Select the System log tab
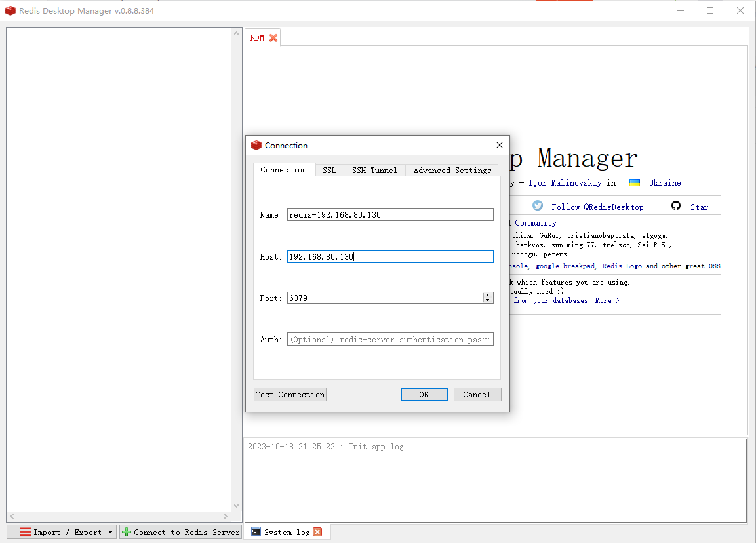The width and height of the screenshot is (756, 543). coord(287,532)
